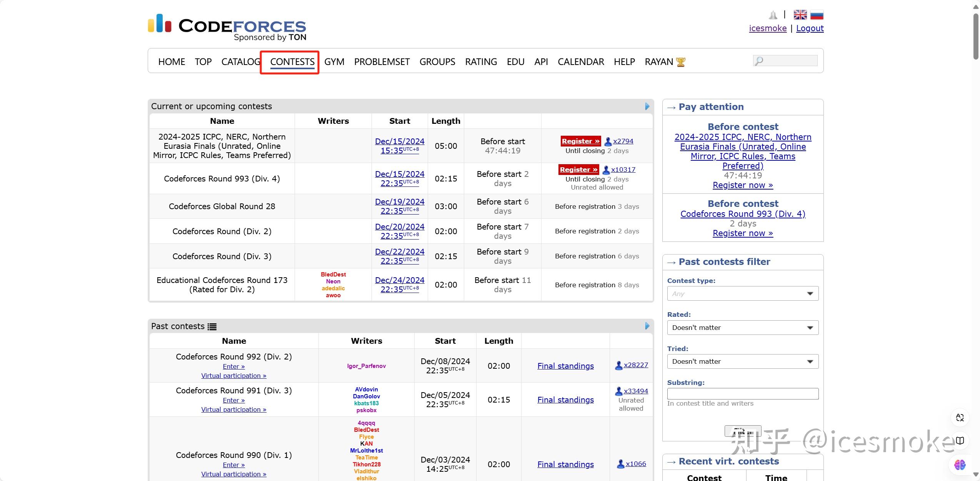
Task: Expand arrow on Past contests header
Action: point(647,326)
